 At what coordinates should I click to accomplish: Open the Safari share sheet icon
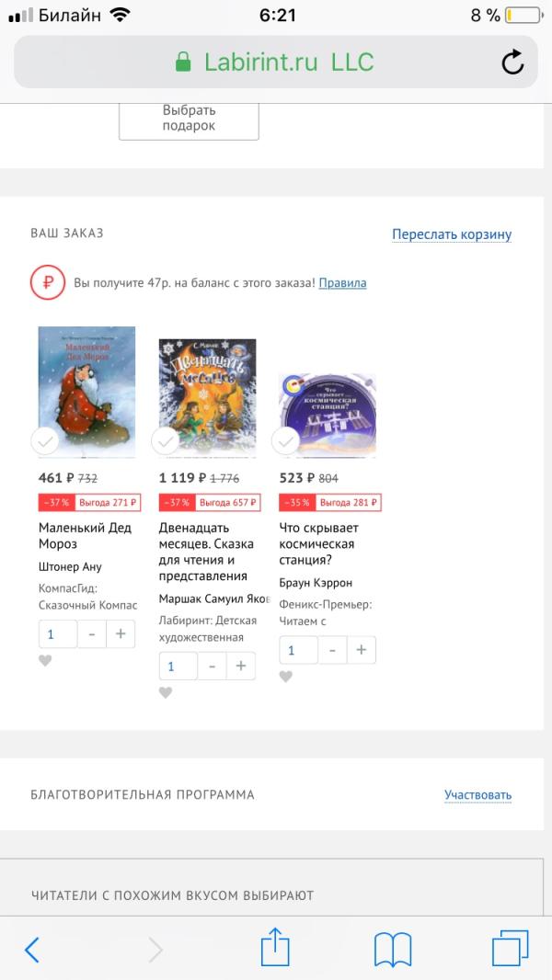point(275,948)
